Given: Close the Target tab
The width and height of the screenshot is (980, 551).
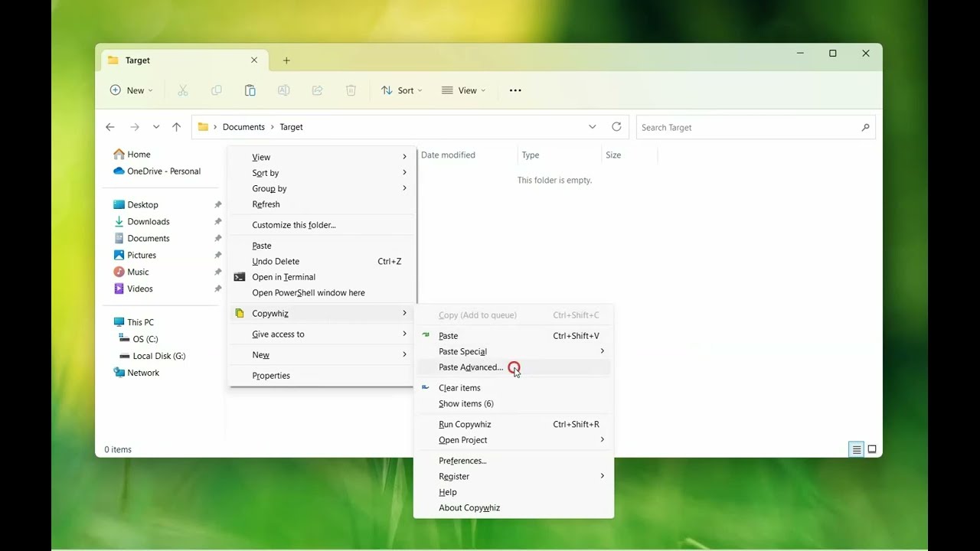Looking at the screenshot, I should click(x=254, y=60).
